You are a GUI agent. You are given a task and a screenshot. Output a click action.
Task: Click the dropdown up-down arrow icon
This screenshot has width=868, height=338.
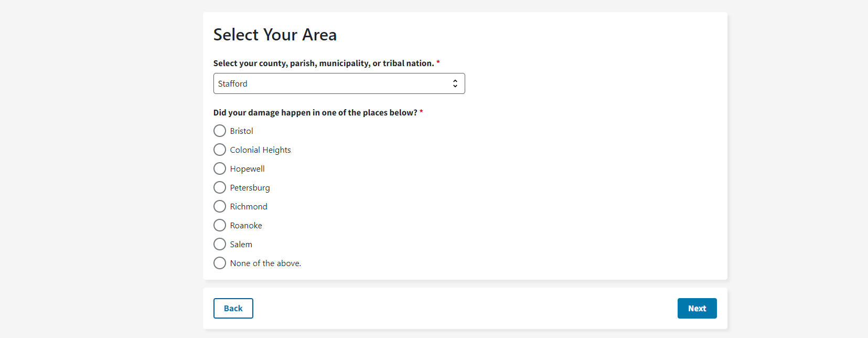(x=455, y=83)
